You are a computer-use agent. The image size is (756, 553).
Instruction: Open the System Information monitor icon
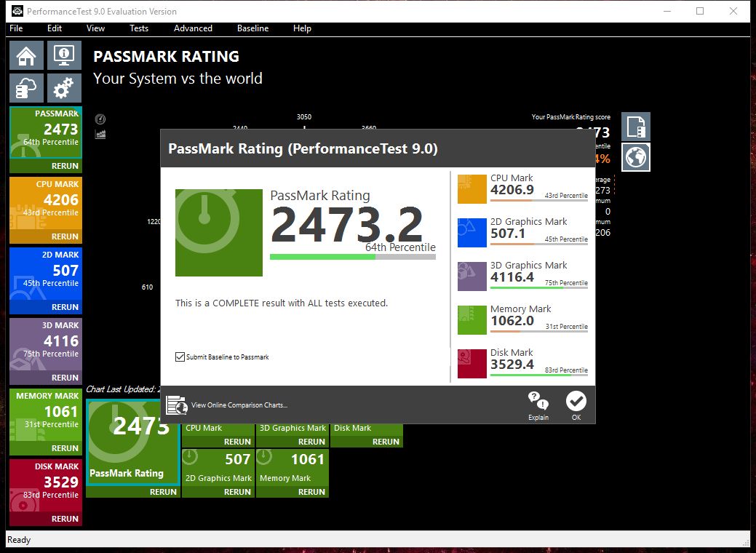[x=64, y=55]
